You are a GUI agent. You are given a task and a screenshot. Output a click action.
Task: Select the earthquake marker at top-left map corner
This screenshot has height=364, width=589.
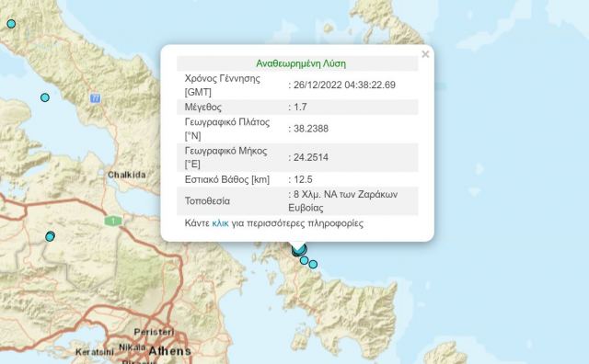[11, 24]
